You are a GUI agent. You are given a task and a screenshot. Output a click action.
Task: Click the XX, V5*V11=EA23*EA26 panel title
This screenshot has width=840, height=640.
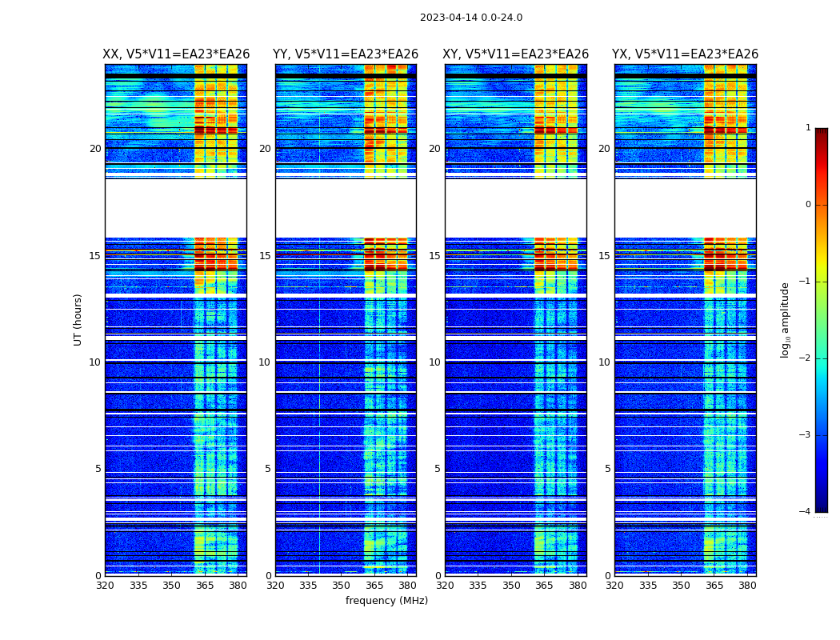coord(176,54)
